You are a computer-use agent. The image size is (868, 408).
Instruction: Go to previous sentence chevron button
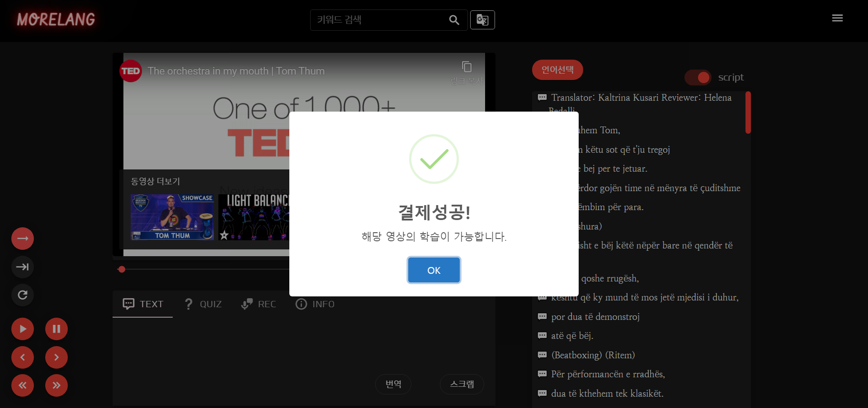click(x=23, y=357)
